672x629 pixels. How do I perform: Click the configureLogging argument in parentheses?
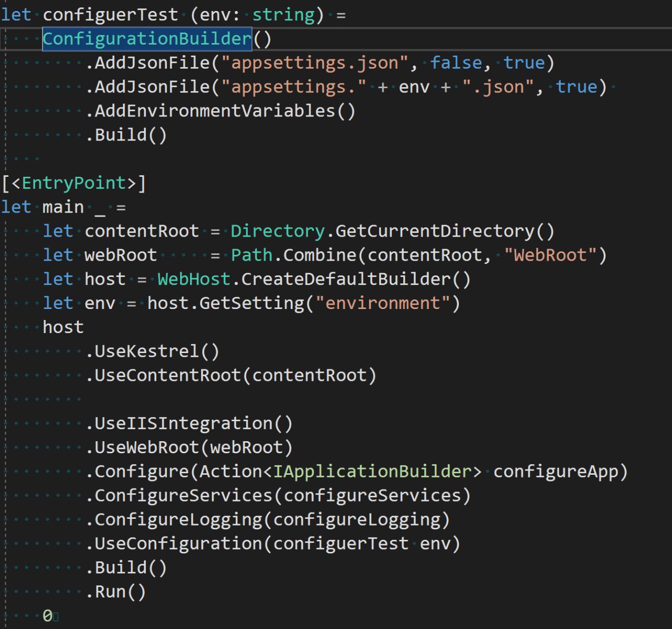tap(356, 520)
